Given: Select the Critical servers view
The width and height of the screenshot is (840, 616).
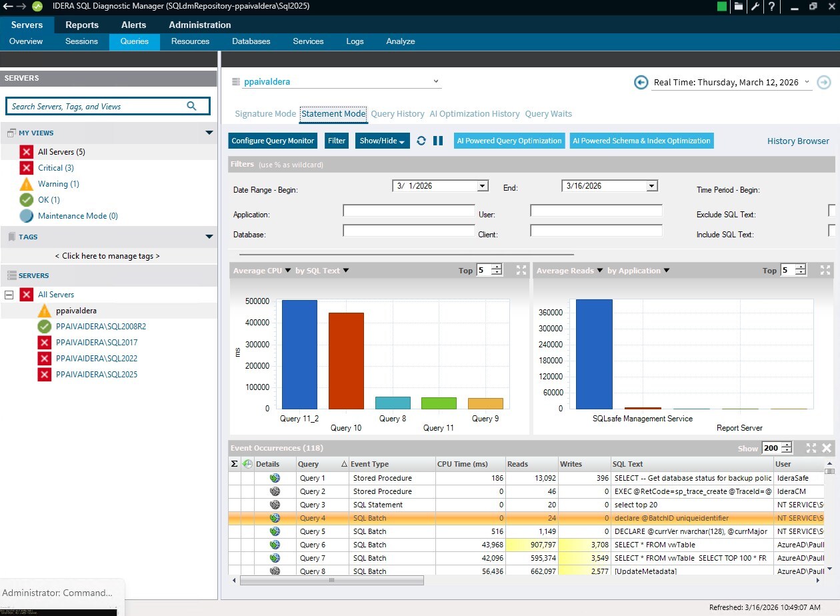Looking at the screenshot, I should point(56,167).
